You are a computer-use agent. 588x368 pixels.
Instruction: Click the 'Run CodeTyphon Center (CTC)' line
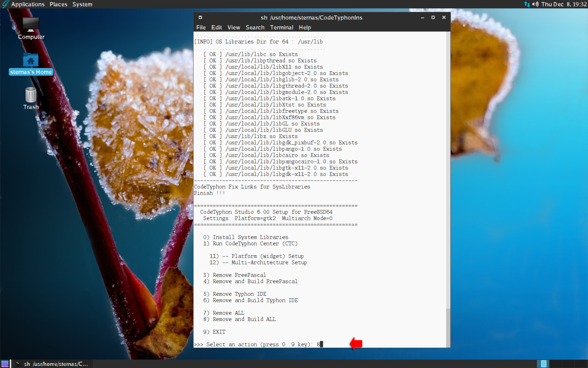point(250,244)
